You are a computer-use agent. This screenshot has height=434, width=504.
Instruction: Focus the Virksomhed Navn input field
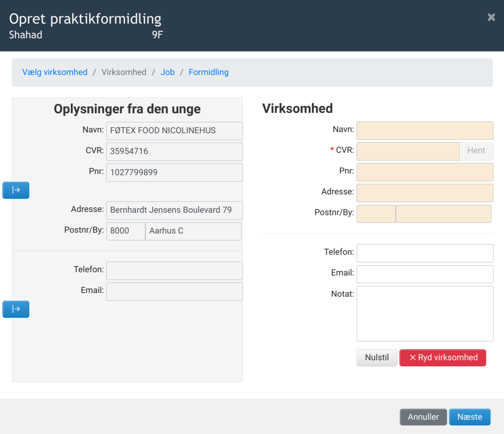click(x=425, y=131)
